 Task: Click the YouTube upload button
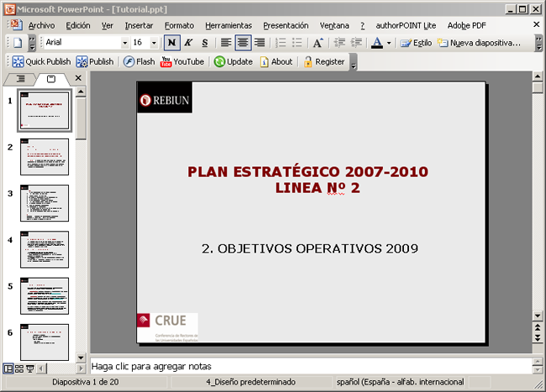pyautogui.click(x=182, y=61)
